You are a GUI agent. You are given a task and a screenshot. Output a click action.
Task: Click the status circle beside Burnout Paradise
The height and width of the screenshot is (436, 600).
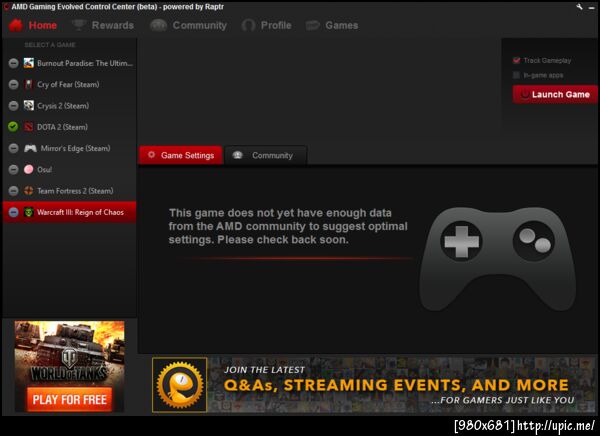(13, 63)
